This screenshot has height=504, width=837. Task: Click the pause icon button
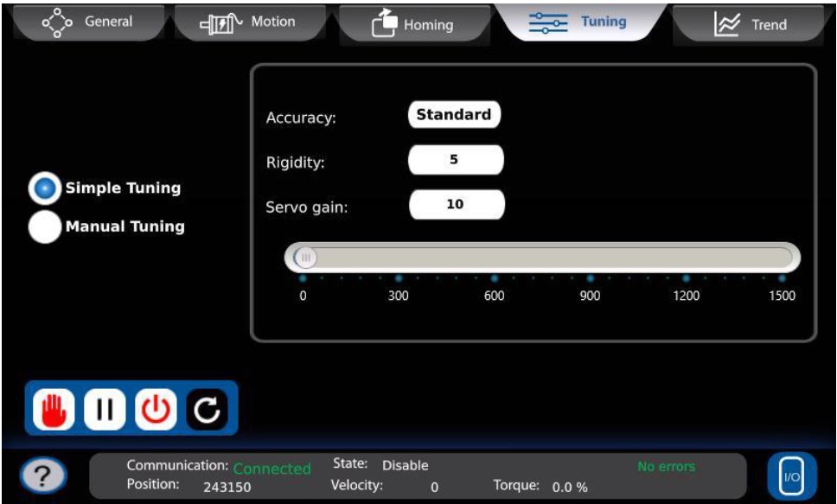pyautogui.click(x=105, y=410)
